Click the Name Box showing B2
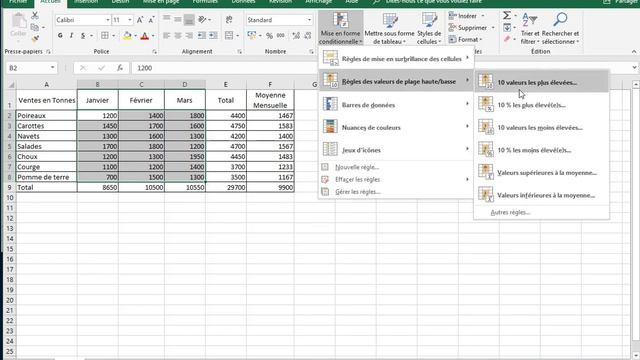 coord(28,68)
